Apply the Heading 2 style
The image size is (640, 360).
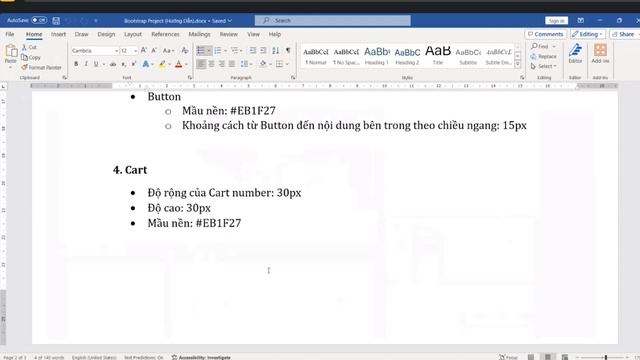pos(407,56)
